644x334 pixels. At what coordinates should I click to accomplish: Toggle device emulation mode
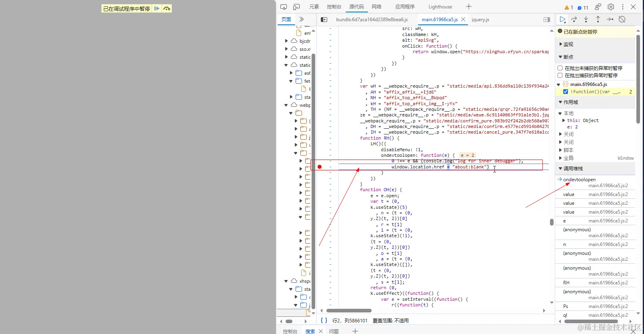(296, 7)
